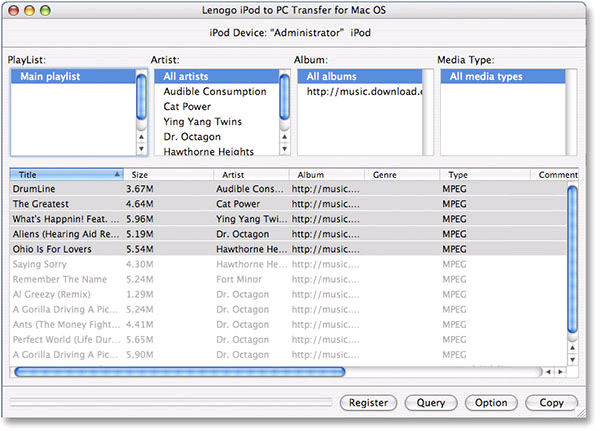This screenshot has width=600, height=431.
Task: Click the Artist list scroll down arrow
Action: (x=284, y=149)
